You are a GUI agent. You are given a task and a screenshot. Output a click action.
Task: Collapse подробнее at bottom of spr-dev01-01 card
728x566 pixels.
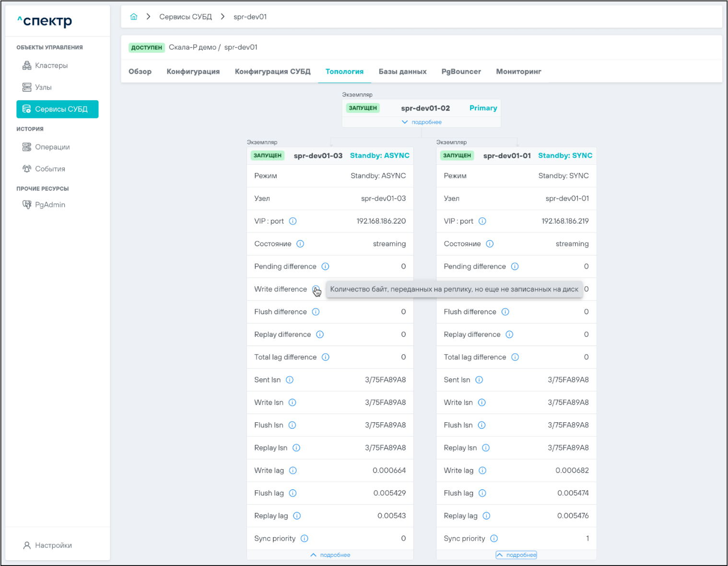coord(516,555)
